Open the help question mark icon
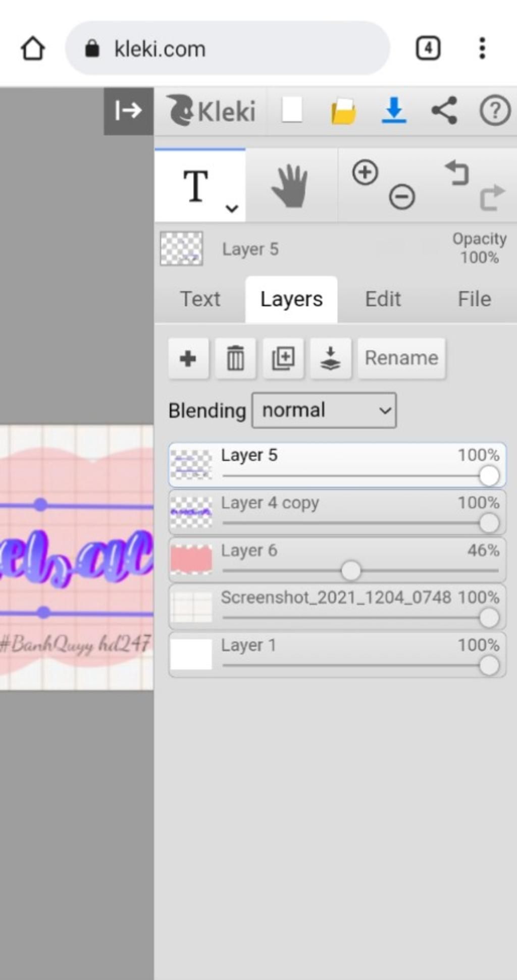This screenshot has width=517, height=980. point(494,111)
